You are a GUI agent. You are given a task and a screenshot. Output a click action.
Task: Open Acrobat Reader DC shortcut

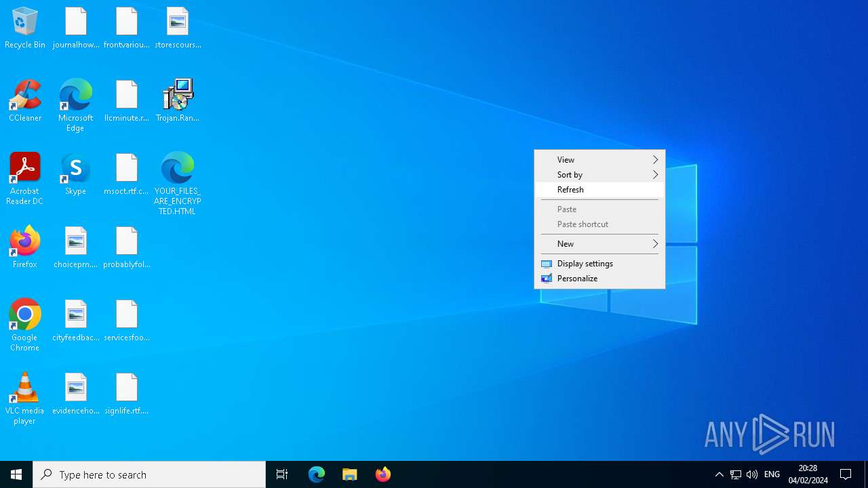point(25,179)
